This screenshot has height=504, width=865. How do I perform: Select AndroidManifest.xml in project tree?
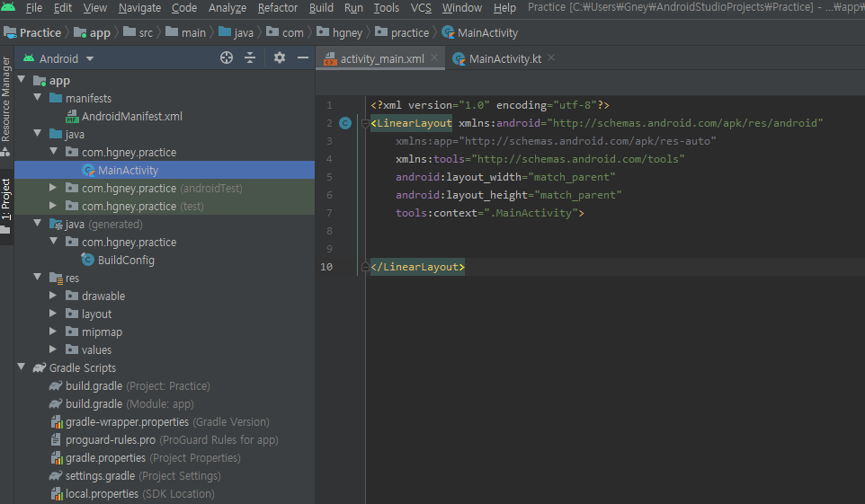(132, 117)
